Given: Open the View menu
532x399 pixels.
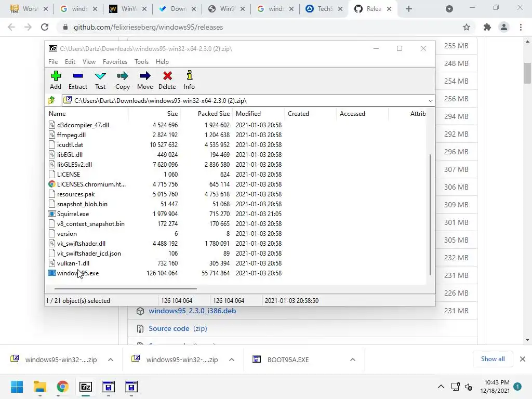Looking at the screenshot, I should pos(89,62).
